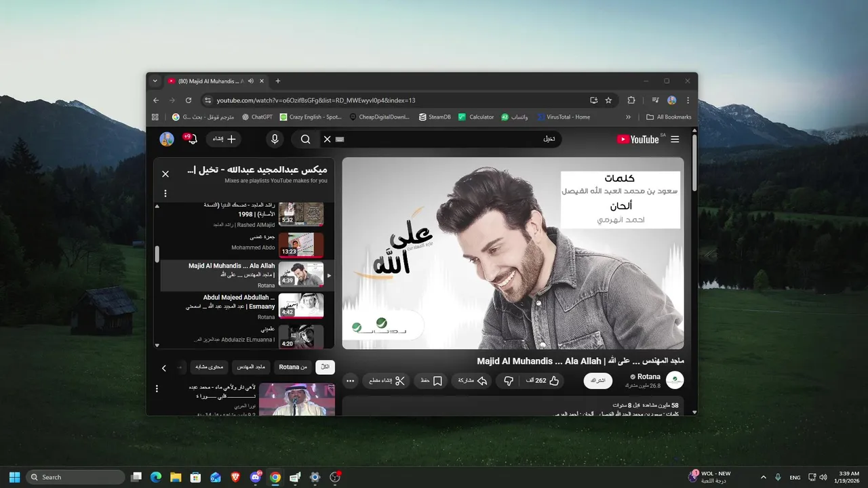The width and height of the screenshot is (868, 488).
Task: Mute the Majid Al Muhandis tab audio
Action: point(251,81)
